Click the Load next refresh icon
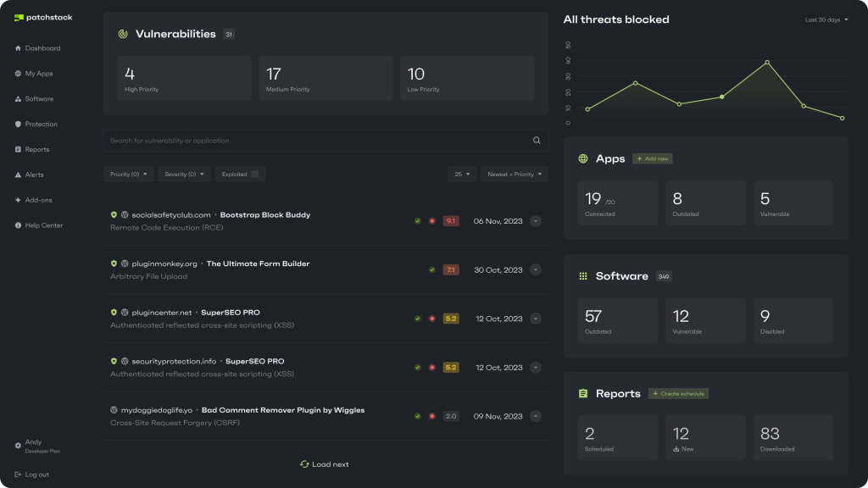The height and width of the screenshot is (488, 868). pos(304,464)
